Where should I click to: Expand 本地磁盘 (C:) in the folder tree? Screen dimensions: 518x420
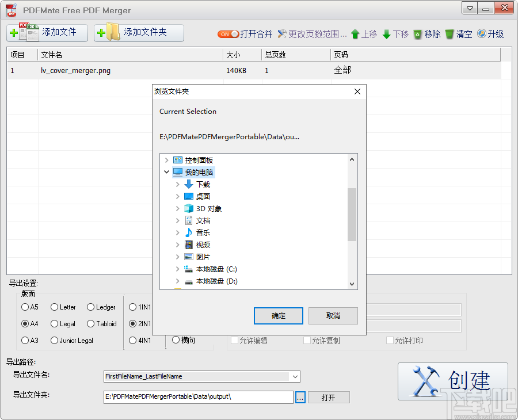tap(178, 269)
